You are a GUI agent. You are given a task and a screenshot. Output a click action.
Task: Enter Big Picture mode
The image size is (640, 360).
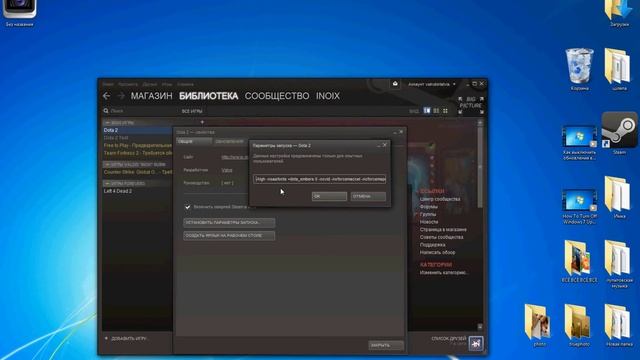(471, 105)
